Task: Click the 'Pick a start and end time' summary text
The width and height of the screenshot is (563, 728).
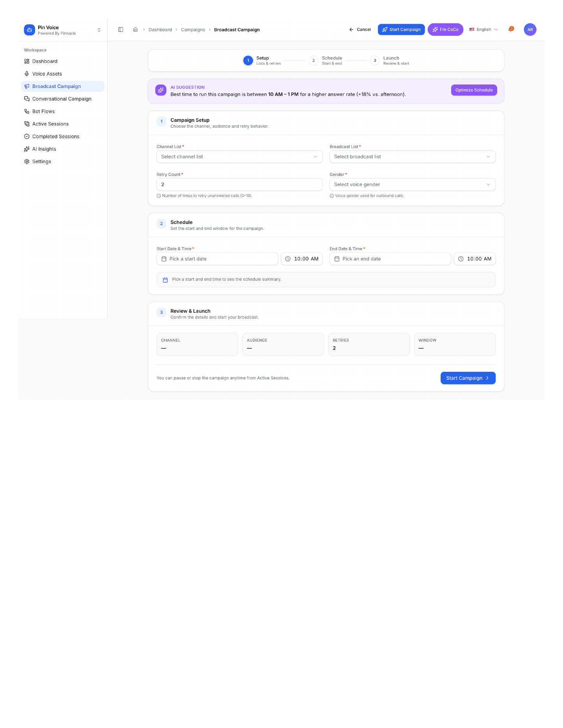Action: pyautogui.click(x=227, y=280)
